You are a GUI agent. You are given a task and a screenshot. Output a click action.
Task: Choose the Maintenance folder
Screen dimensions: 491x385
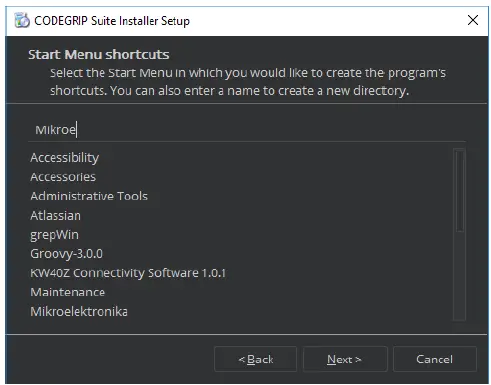point(68,292)
